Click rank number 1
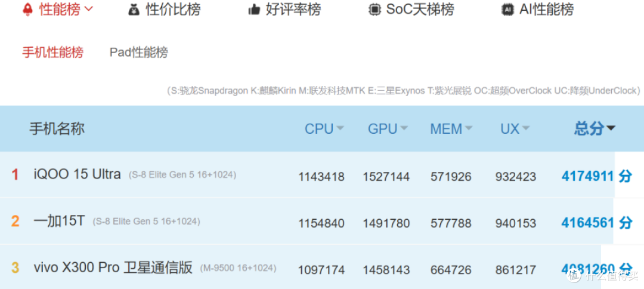Image resolution: width=644 pixels, height=289 pixels. [x=15, y=175]
